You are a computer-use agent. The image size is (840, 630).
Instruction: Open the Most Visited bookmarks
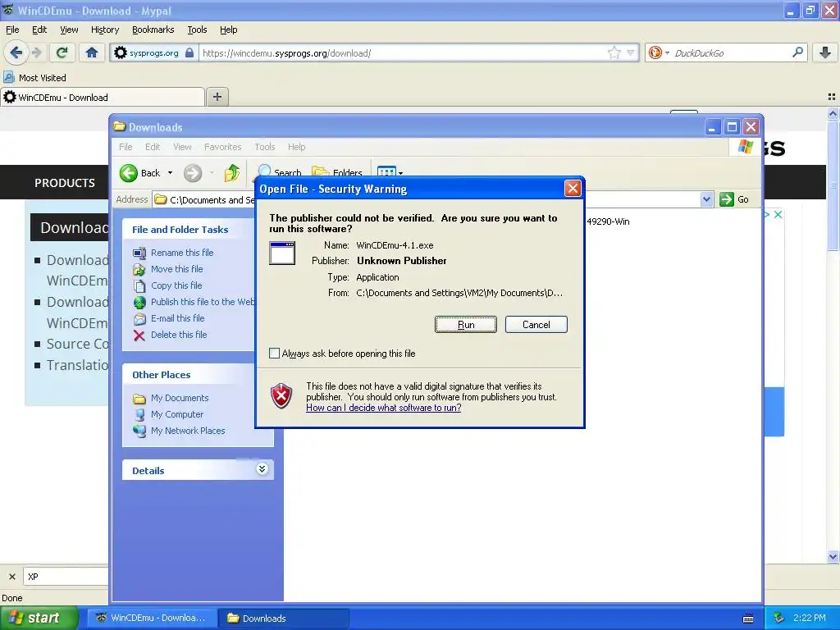35,78
